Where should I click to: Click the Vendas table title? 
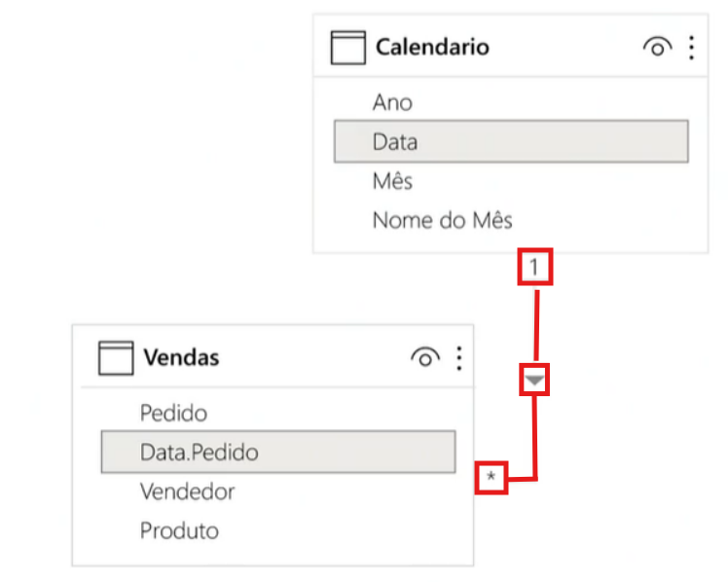(x=181, y=358)
